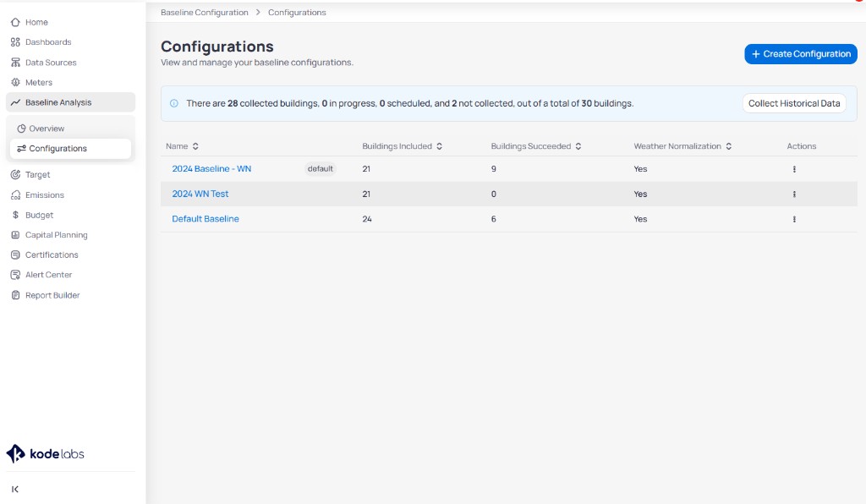Open the 2024 WN Test link
The width and height of the screenshot is (866, 504).
click(x=200, y=194)
